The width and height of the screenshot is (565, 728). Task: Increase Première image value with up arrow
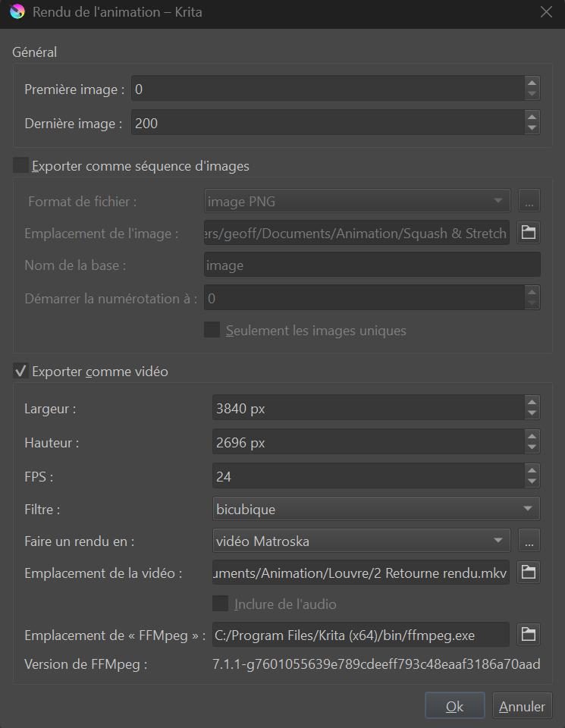532,84
